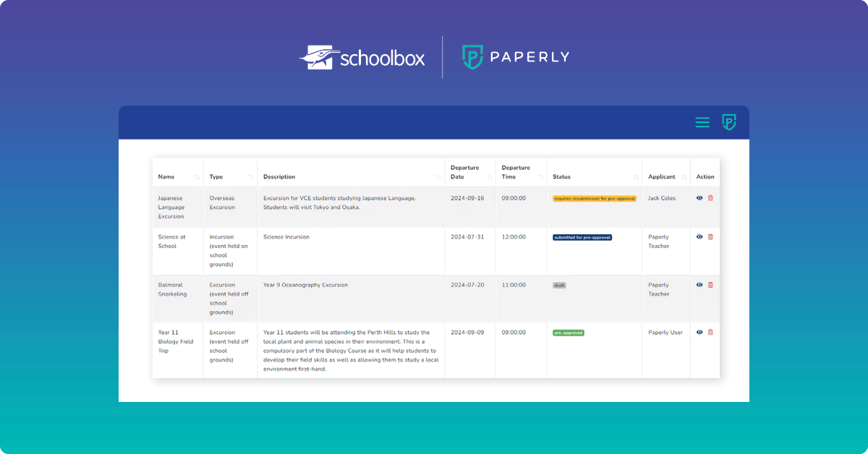Click the 'submitted for pre-approval' badge
Viewport: 868px width, 454px height.
581,236
